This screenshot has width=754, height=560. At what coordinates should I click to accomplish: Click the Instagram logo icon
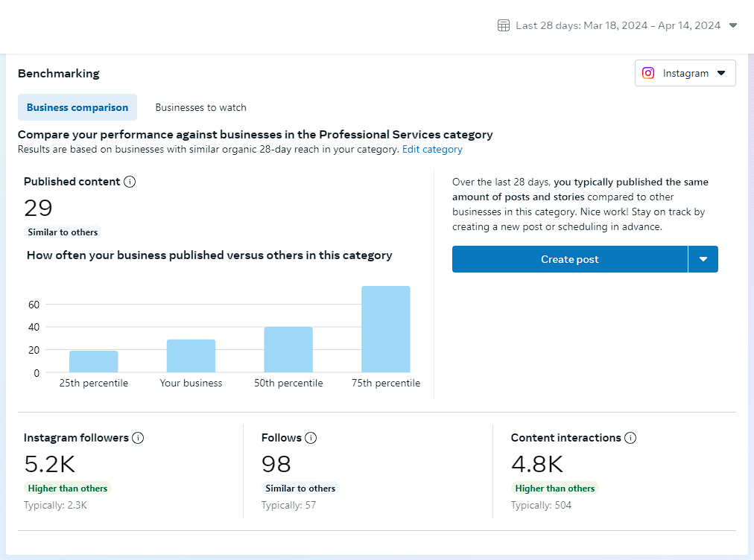(649, 73)
